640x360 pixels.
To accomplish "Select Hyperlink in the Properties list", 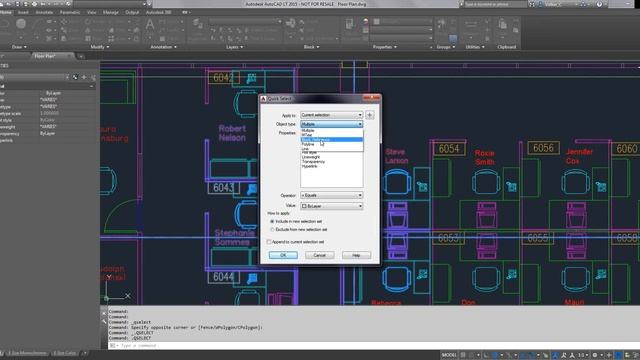I will pyautogui.click(x=310, y=166).
